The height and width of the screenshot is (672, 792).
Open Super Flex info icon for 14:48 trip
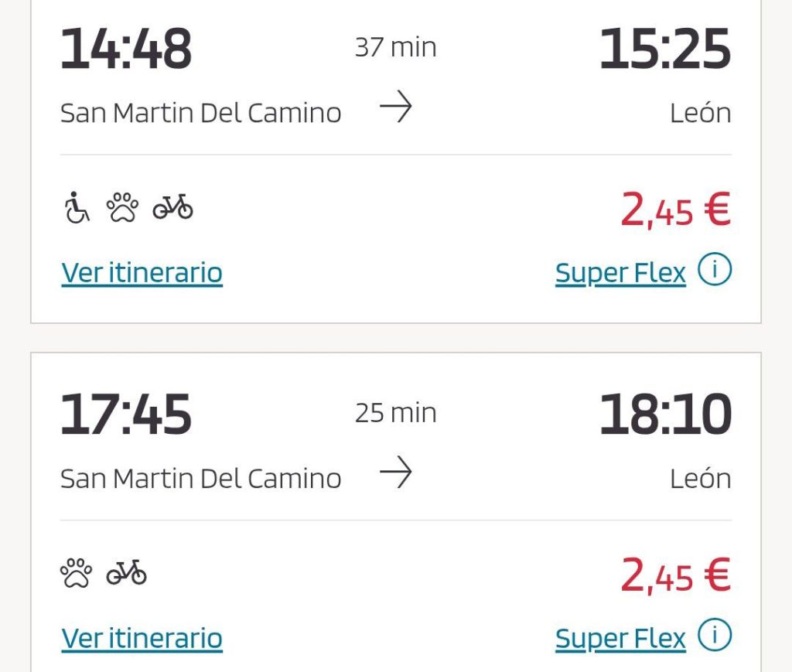pos(715,271)
